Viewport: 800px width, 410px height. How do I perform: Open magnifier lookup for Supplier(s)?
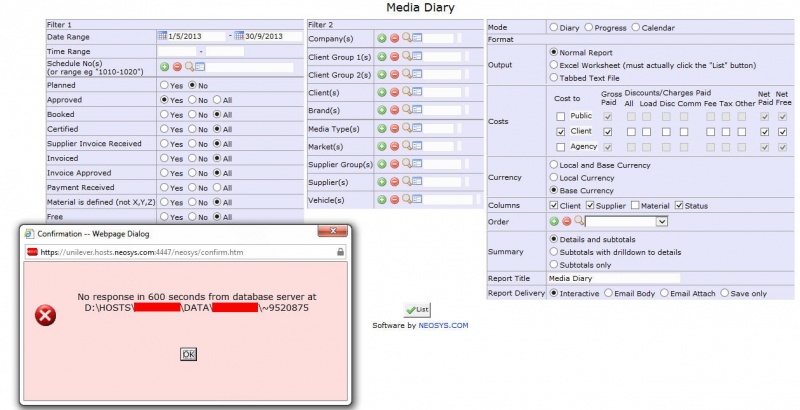point(406,182)
